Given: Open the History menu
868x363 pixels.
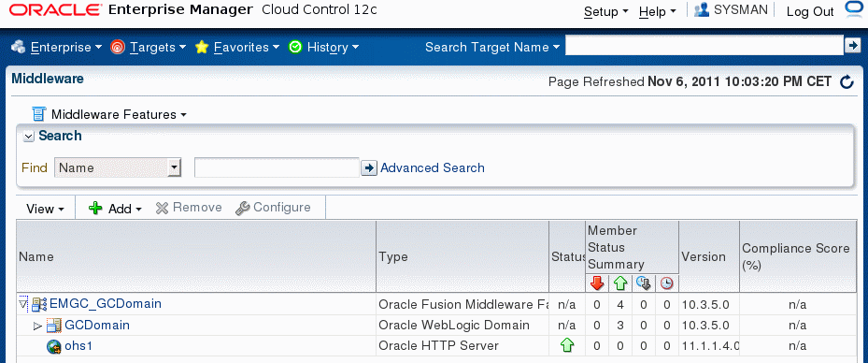Looking at the screenshot, I should click(333, 47).
